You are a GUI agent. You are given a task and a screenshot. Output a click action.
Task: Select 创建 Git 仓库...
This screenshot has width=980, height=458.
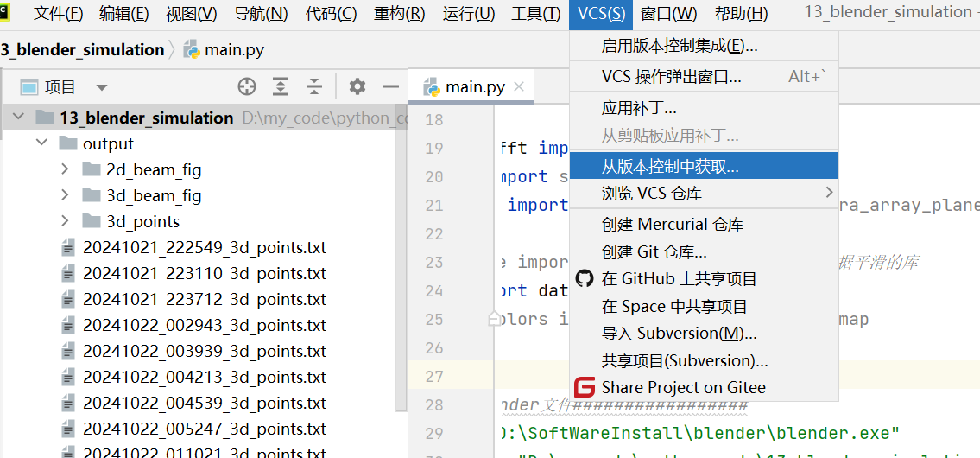click(x=704, y=251)
